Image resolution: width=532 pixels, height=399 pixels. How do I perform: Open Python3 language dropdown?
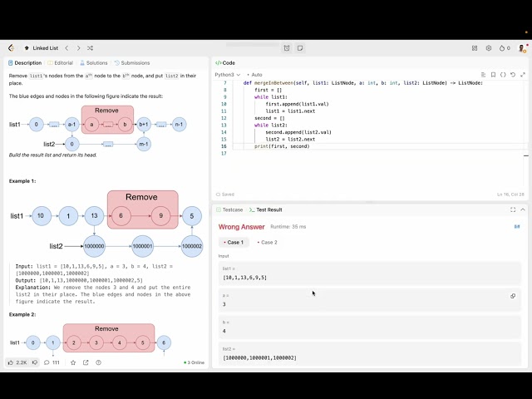coord(226,75)
